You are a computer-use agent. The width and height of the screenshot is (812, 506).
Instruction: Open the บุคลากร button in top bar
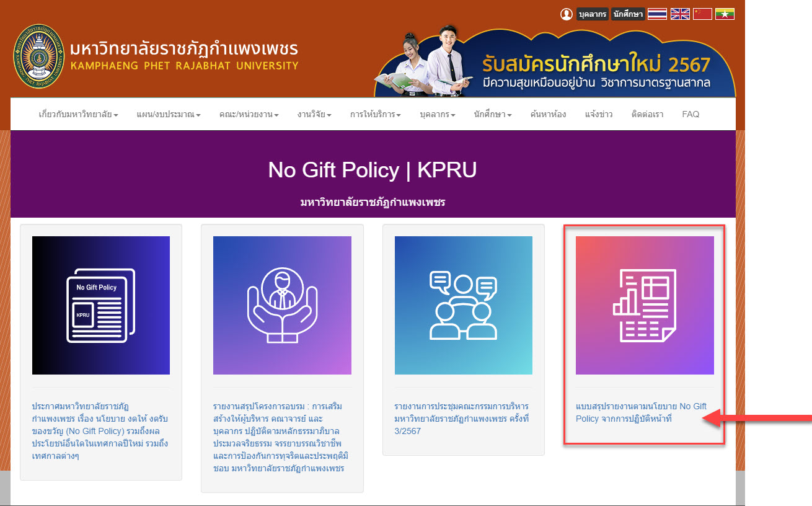592,14
